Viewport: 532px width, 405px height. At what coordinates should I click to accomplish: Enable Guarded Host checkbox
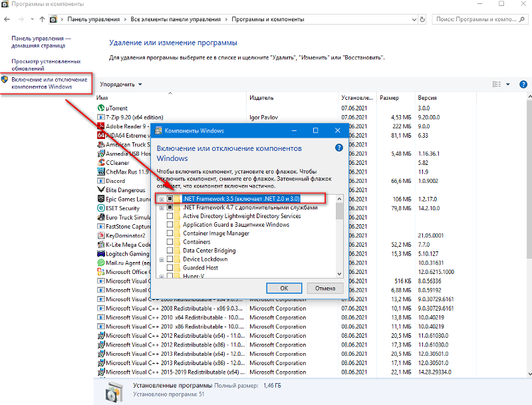[170, 267]
